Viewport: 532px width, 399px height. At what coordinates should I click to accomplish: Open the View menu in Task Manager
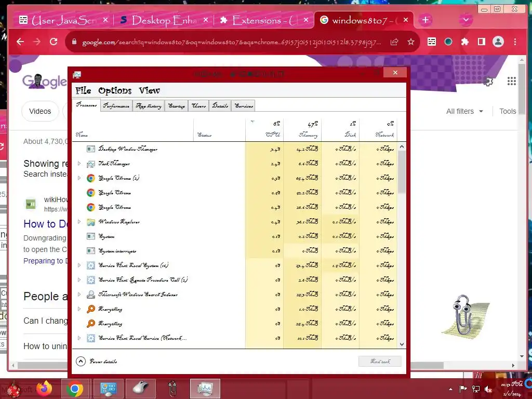149,90
